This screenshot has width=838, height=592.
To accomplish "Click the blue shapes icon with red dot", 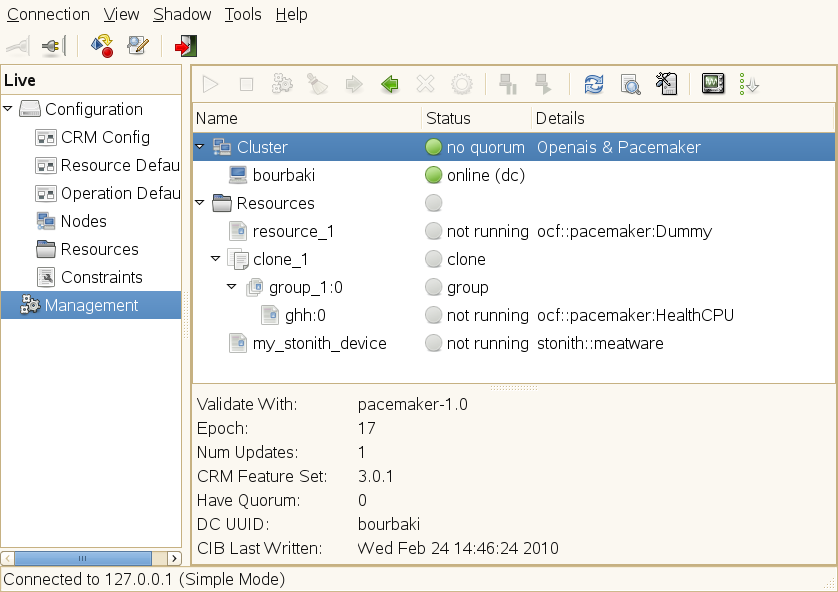I will coord(102,46).
